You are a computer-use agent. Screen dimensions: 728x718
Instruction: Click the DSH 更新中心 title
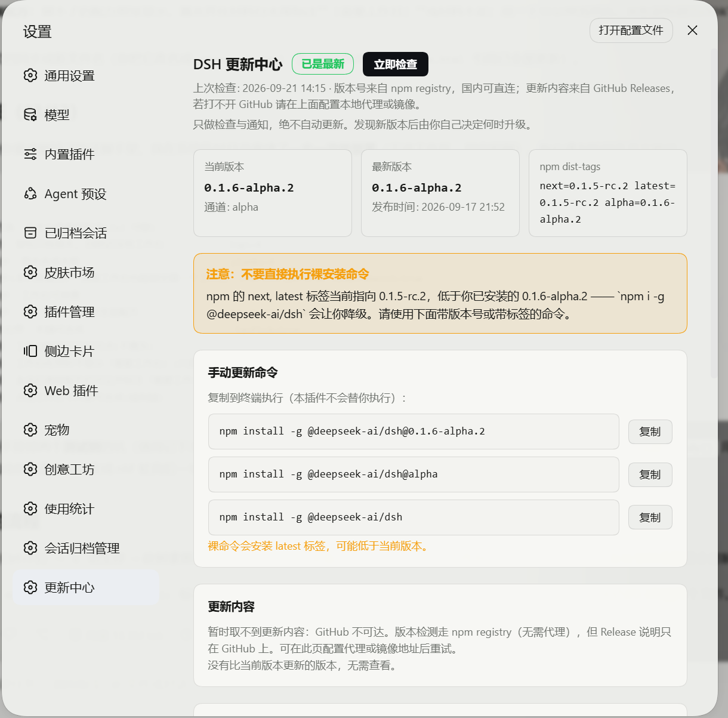(x=238, y=64)
